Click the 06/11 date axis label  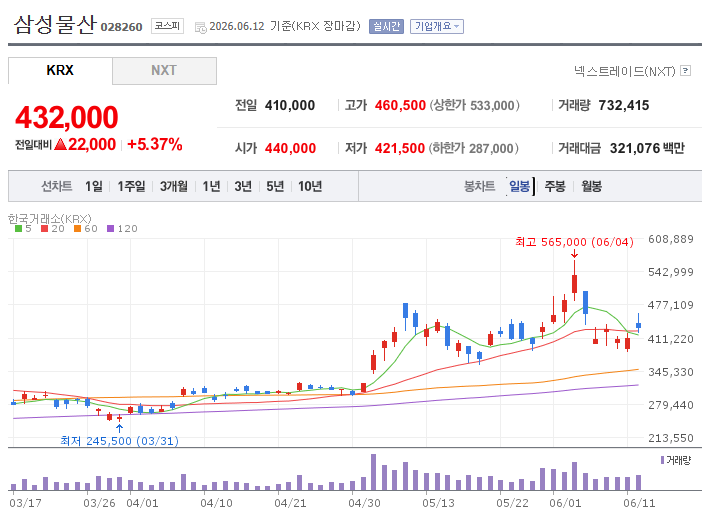click(639, 503)
